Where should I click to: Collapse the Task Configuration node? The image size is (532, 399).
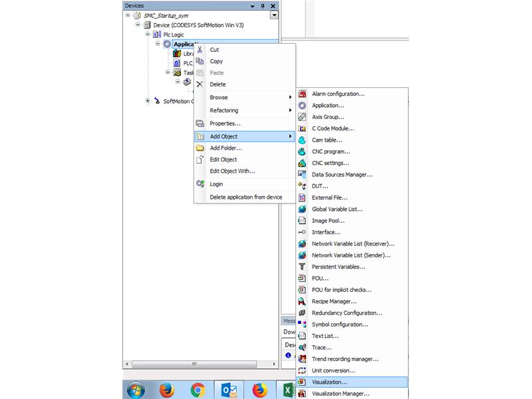click(168, 72)
